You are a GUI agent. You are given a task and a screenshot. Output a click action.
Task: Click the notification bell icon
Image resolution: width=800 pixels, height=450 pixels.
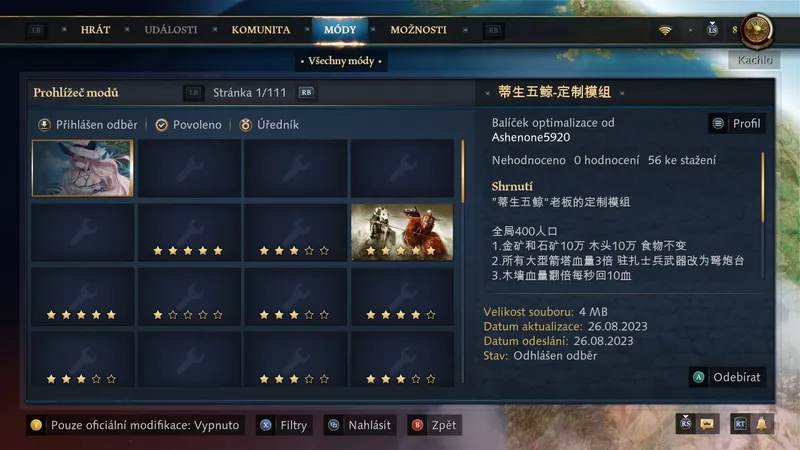click(x=761, y=424)
